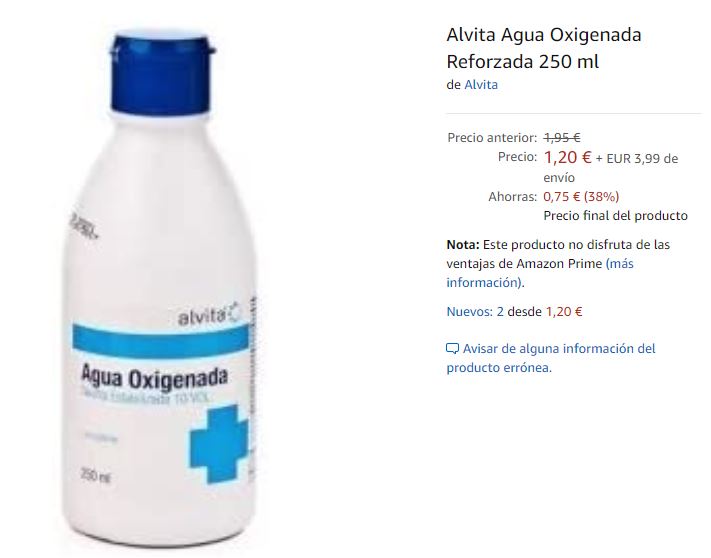
Task: Click the blue bottle cap in image
Action: [162, 72]
